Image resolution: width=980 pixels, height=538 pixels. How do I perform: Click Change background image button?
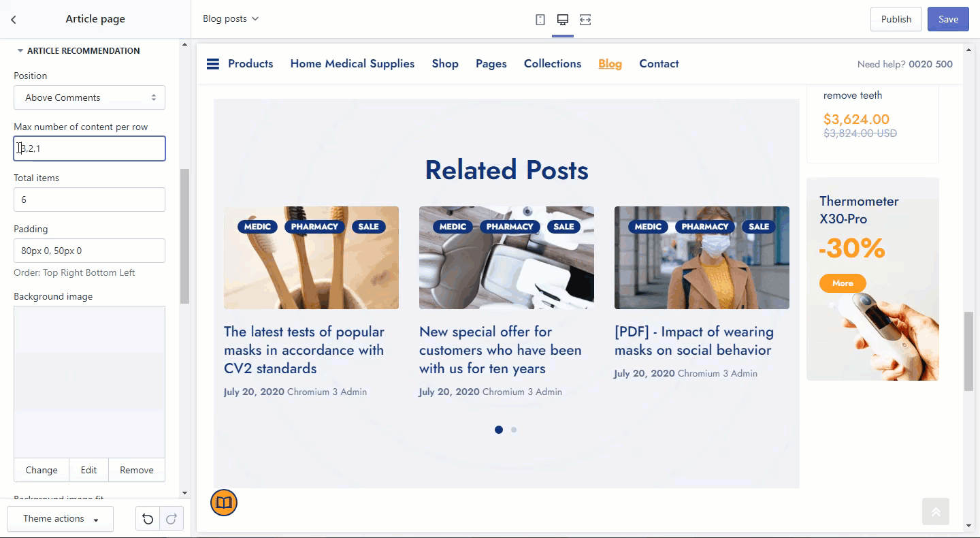click(x=42, y=470)
